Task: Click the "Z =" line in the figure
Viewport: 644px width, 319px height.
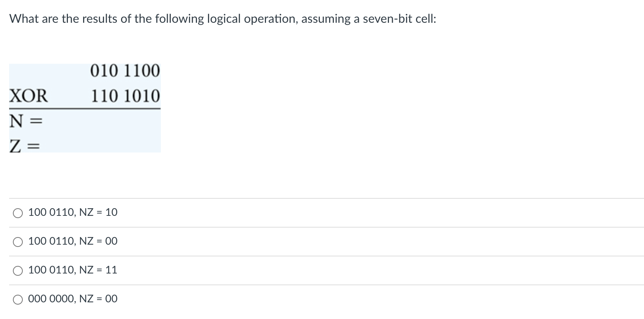Action: pyautogui.click(x=25, y=145)
